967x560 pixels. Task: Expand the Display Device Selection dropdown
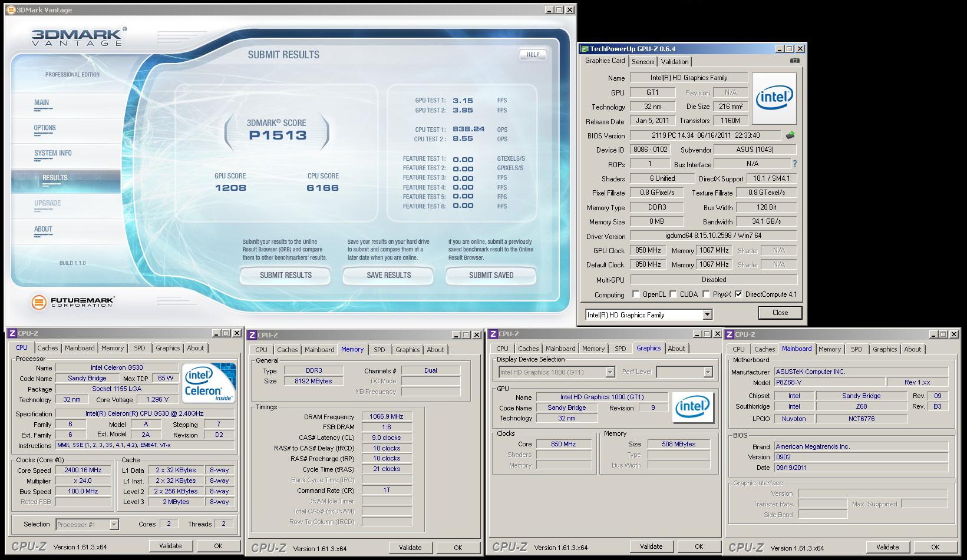tap(610, 372)
